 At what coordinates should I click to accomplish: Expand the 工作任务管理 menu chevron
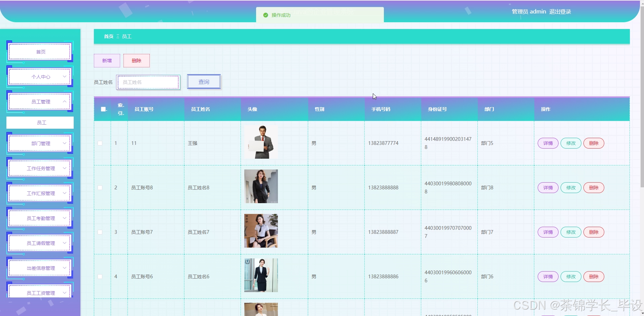(x=65, y=168)
